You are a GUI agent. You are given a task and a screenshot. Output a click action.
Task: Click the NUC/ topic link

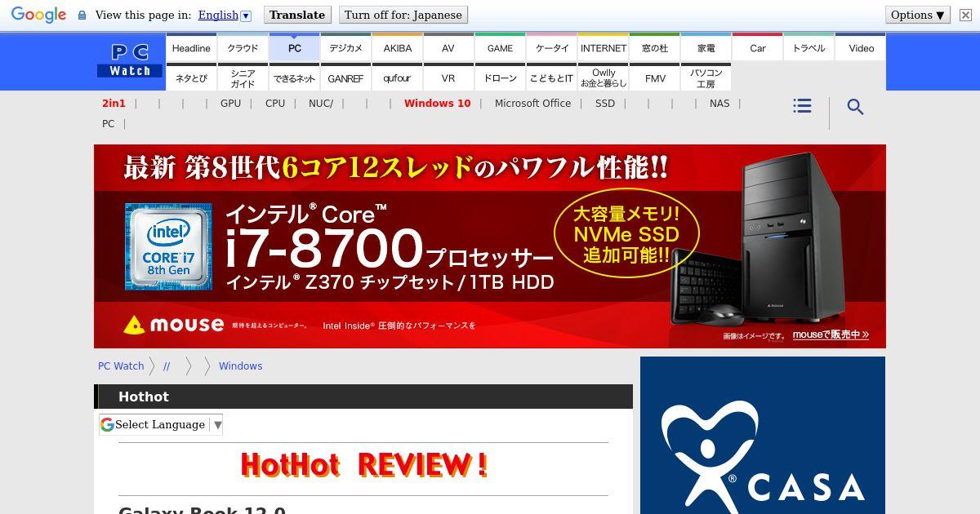point(321,103)
